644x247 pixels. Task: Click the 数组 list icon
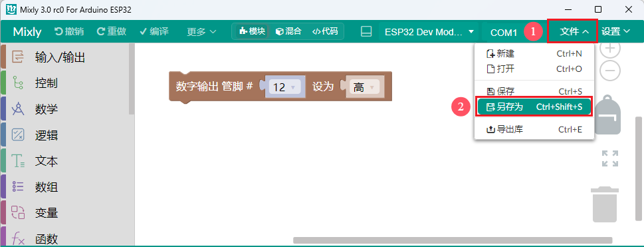[18, 187]
